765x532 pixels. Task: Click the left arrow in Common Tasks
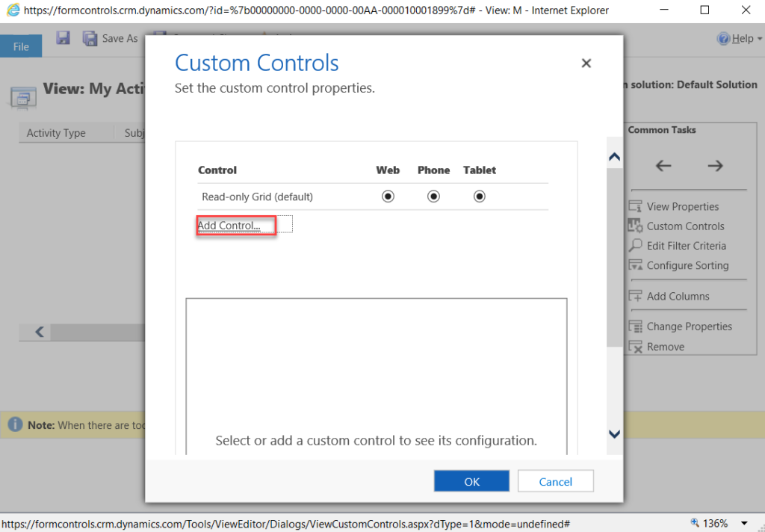click(663, 166)
